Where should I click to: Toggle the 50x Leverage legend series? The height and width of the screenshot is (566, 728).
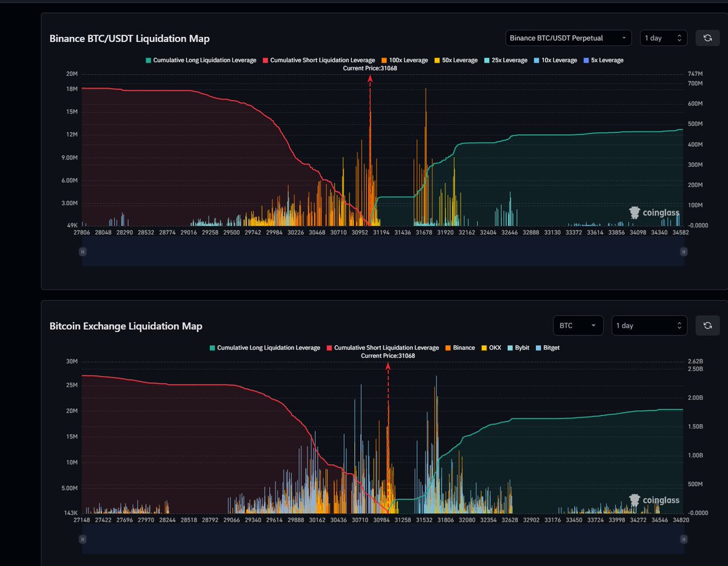[x=456, y=60]
